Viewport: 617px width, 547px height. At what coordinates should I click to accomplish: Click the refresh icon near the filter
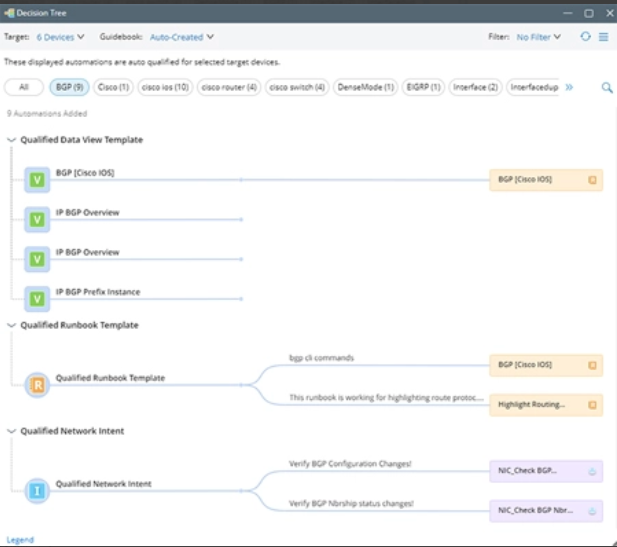[585, 37]
